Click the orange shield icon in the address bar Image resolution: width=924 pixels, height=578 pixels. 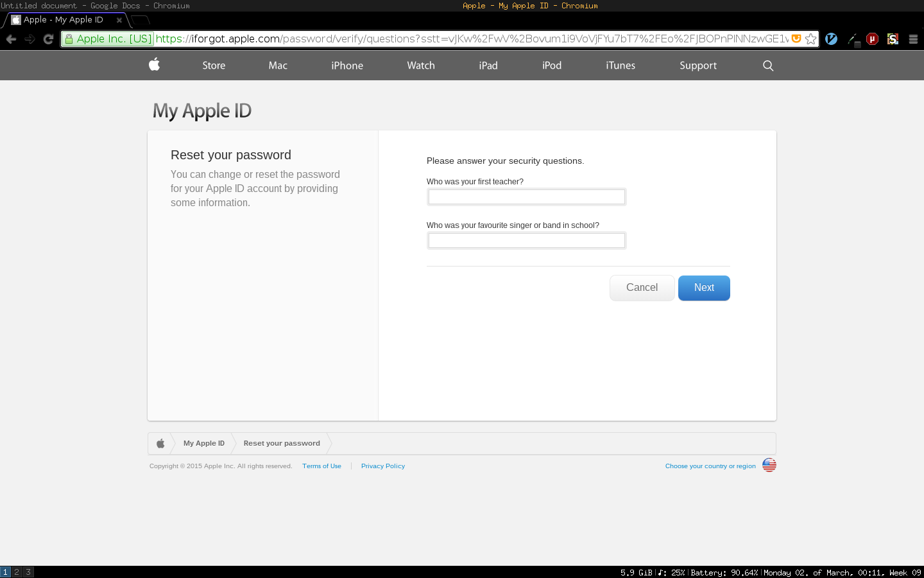pyautogui.click(x=796, y=39)
